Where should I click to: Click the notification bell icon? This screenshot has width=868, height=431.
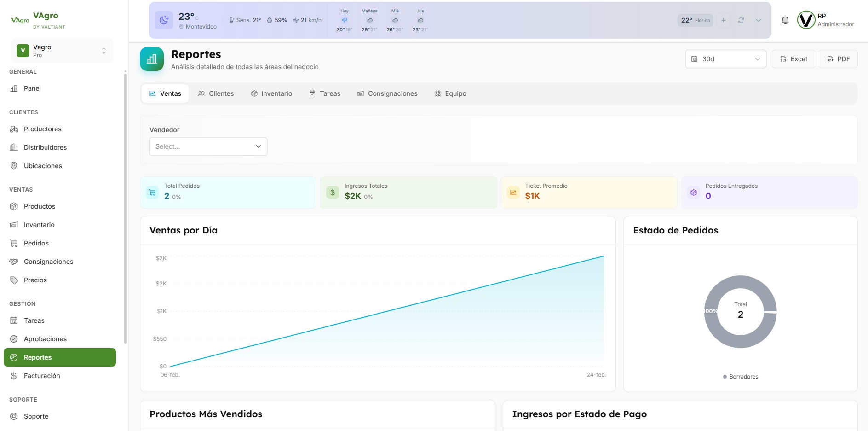pyautogui.click(x=785, y=20)
